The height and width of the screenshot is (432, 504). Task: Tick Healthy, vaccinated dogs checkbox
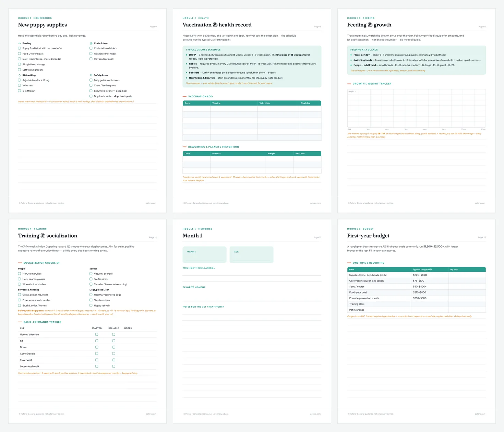(x=91, y=295)
